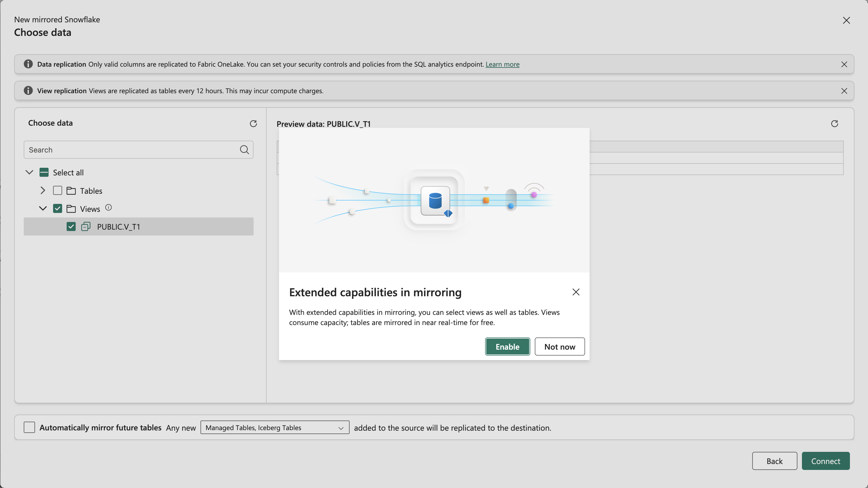Check the Tables folder checkbox
Screen dimensions: 868x488
(58, 191)
